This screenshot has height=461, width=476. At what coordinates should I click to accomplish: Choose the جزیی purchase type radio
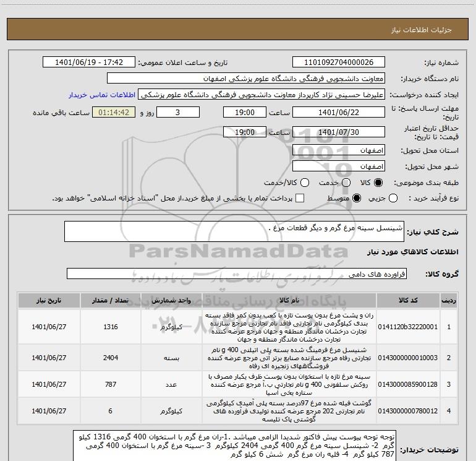(x=393, y=198)
